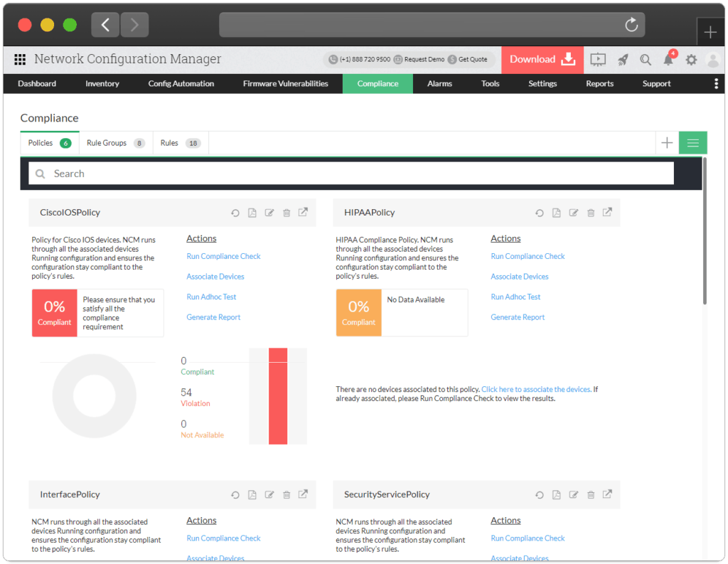728x564 pixels.
Task: Click the red violation bar in chart
Action: click(278, 396)
